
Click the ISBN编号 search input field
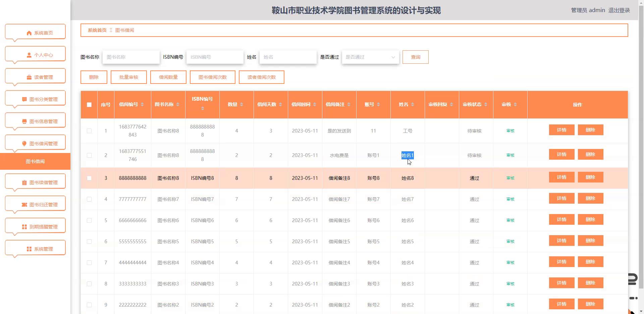pyautogui.click(x=215, y=57)
